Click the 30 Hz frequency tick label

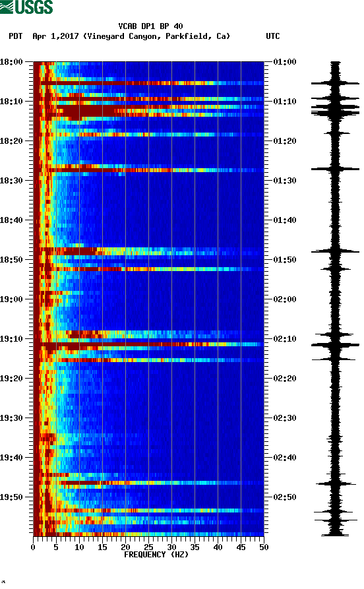tap(171, 547)
